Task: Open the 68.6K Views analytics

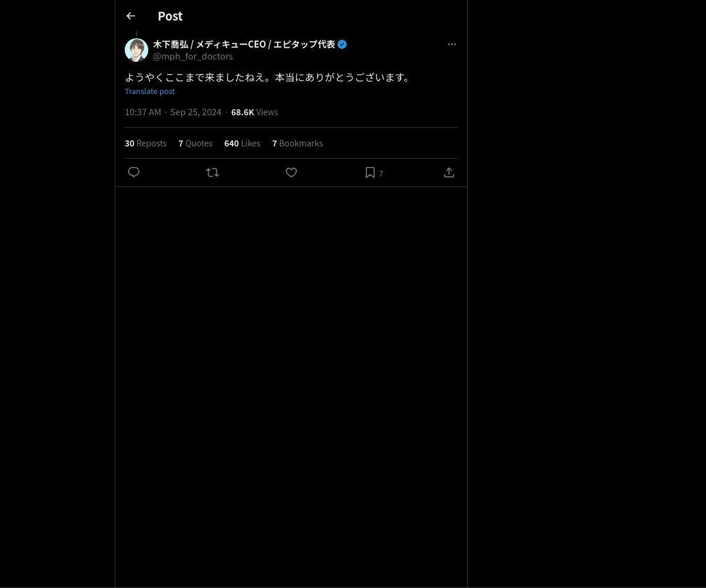Action: click(254, 112)
